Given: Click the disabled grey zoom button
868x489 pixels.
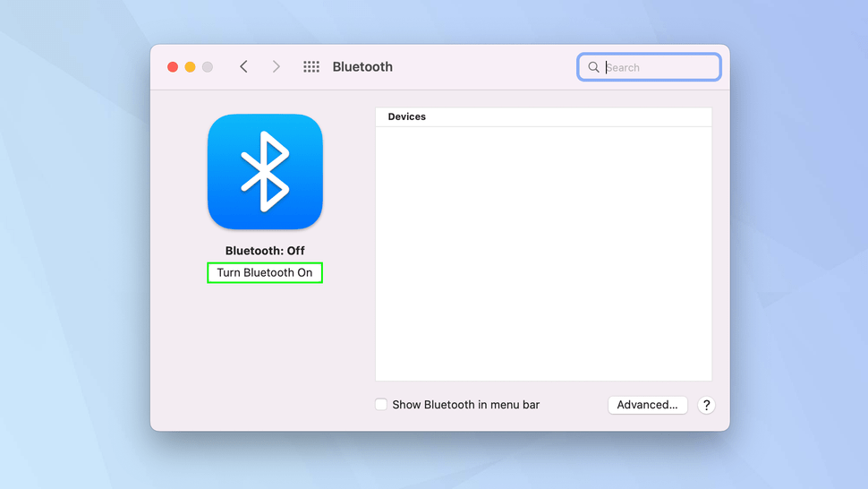Looking at the screenshot, I should (x=208, y=67).
